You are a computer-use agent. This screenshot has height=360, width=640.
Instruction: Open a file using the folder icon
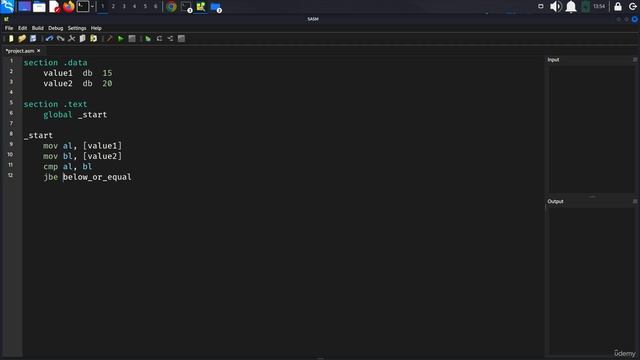pos(22,38)
